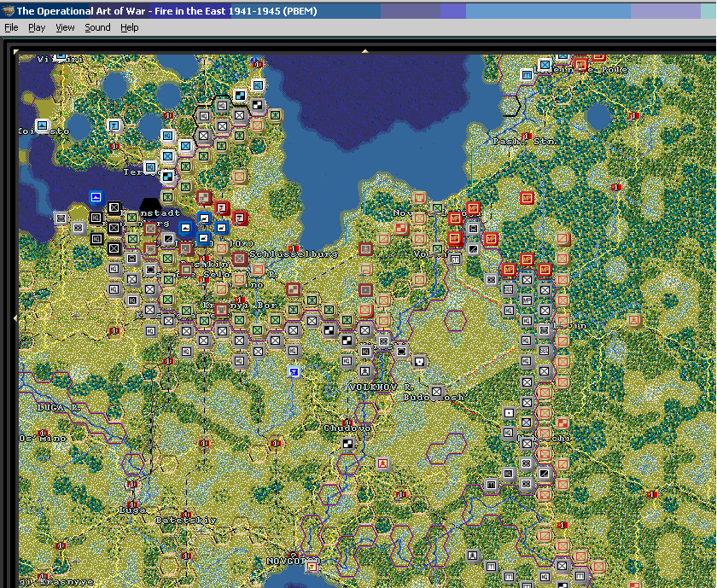Click the Luga town label
Viewport: 717px width, 588px height.
[132, 509]
